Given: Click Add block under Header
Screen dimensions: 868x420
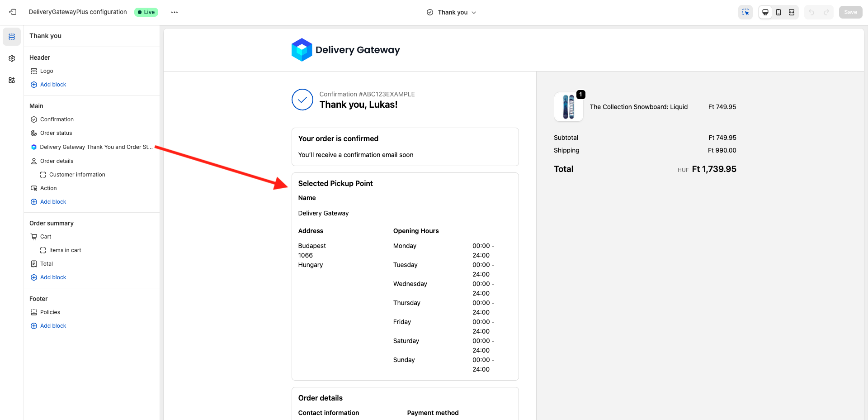Looking at the screenshot, I should [53, 85].
